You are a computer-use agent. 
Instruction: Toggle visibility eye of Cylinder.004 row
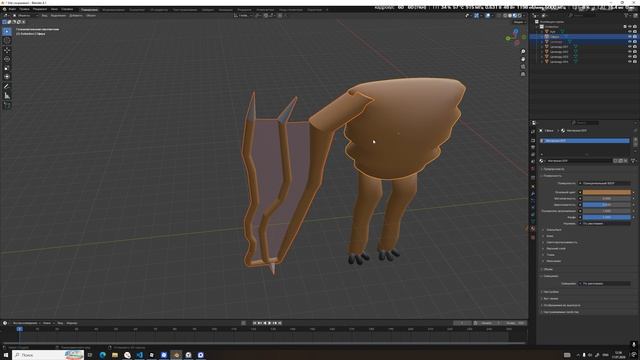pyautogui.click(x=630, y=62)
